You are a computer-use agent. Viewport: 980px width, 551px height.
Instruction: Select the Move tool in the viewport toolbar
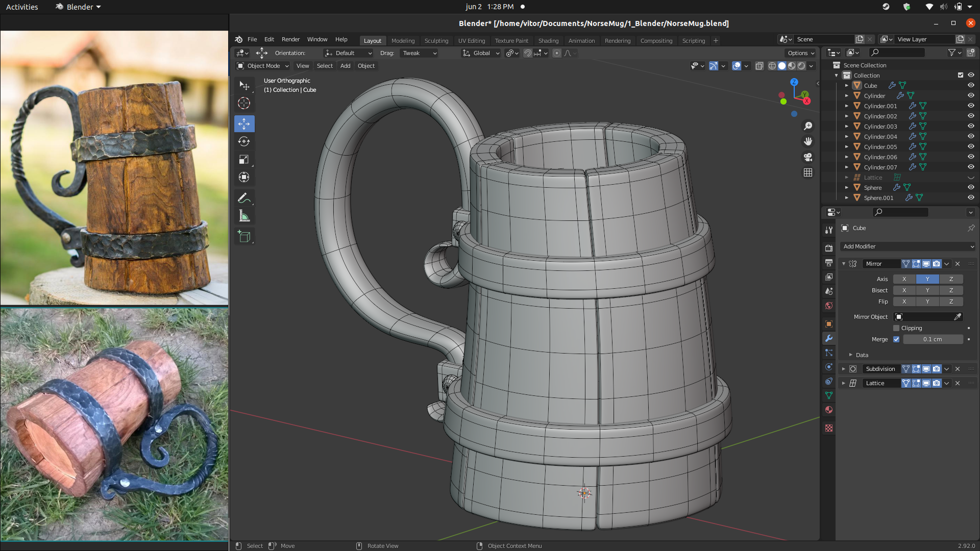pos(244,123)
